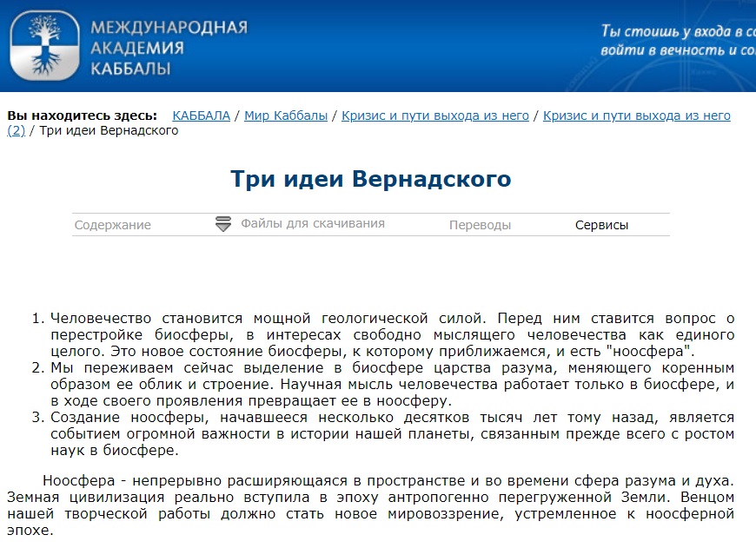Click the banner slogan Ты стоишь у входа
The height and width of the screenshot is (548, 756).
coord(678,41)
